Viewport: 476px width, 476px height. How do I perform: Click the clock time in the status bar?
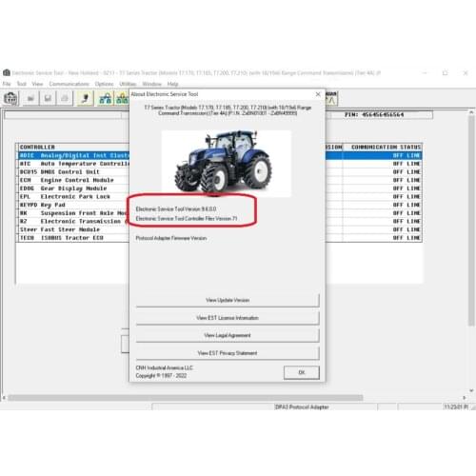[456, 407]
